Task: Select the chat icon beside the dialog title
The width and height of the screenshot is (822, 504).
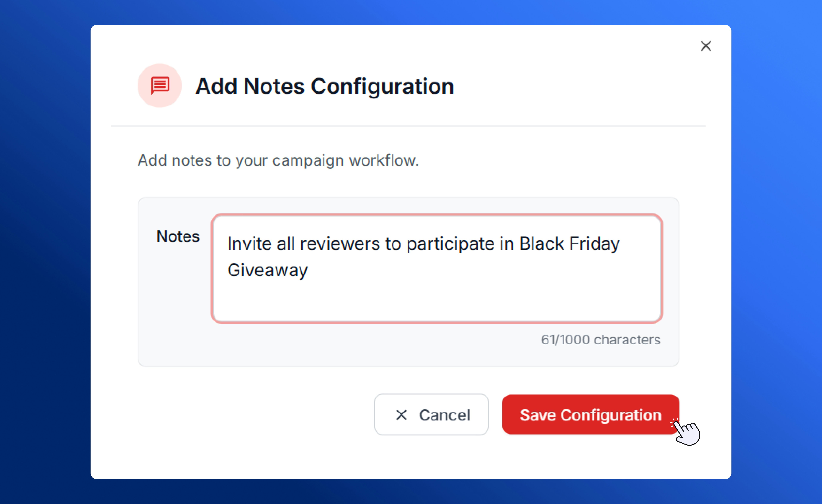Action: point(159,86)
